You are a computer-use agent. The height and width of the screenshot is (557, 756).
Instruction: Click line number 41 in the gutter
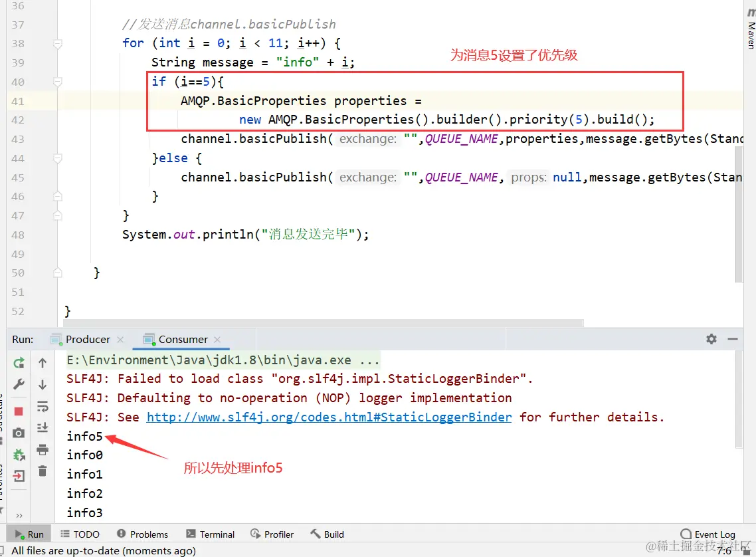18,101
